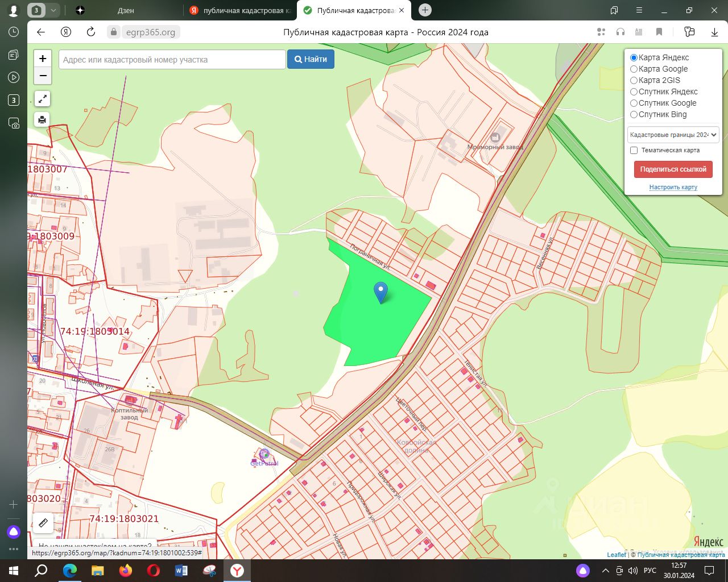Open the Настроить карту link
This screenshot has width=728, height=582.
673,187
